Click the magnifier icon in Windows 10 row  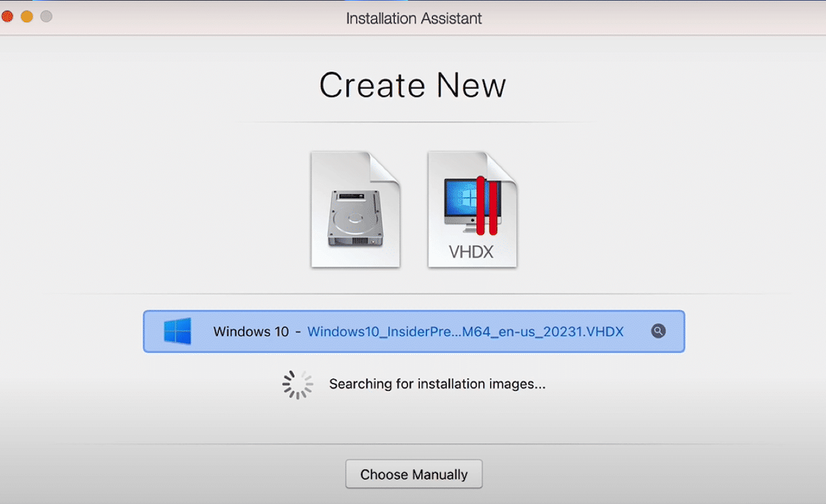(658, 330)
